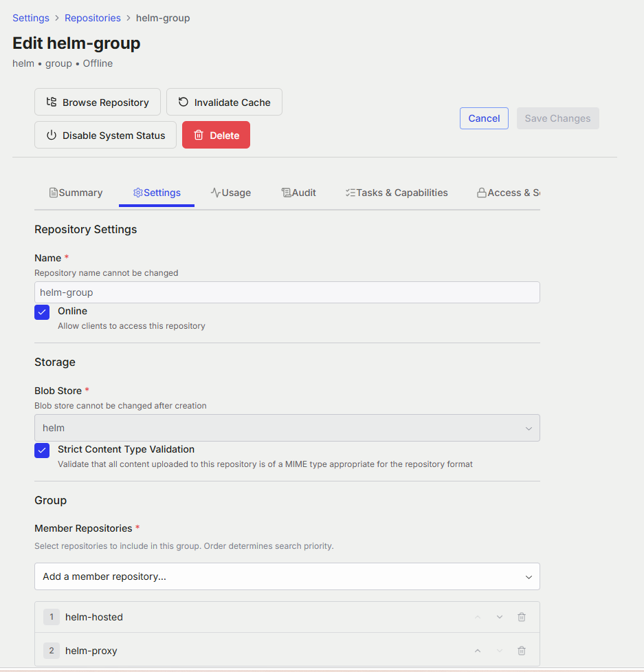Viewport: 644px width, 672px height.
Task: Click the Name input field
Action: pyautogui.click(x=287, y=292)
